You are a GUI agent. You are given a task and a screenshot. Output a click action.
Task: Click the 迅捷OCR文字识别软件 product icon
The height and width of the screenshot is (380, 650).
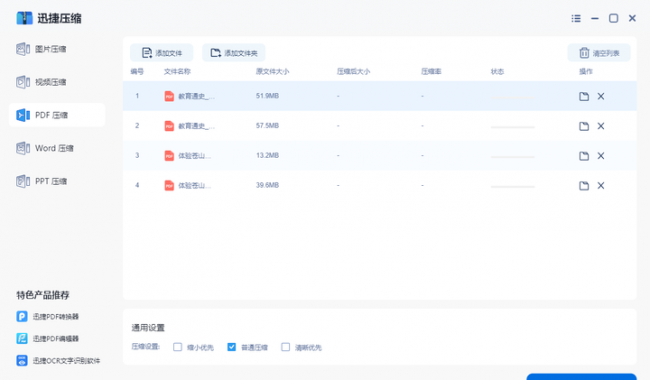[22, 361]
